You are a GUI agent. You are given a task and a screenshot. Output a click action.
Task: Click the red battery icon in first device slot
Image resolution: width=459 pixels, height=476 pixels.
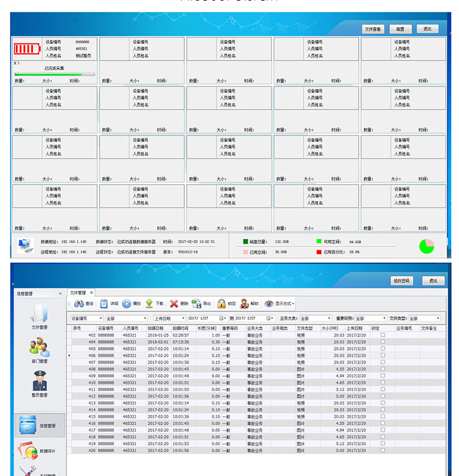tap(27, 48)
